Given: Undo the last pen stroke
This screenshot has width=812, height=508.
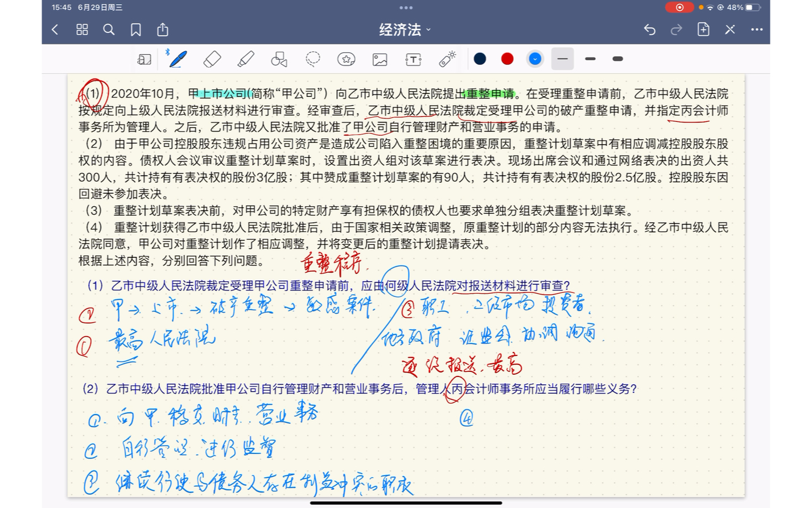Looking at the screenshot, I should point(649,30).
